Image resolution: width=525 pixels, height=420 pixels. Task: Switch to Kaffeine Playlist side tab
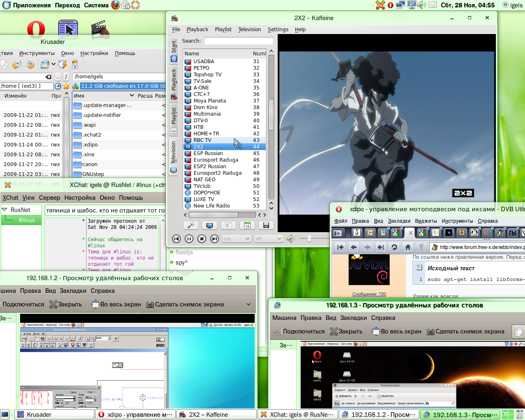(174, 120)
